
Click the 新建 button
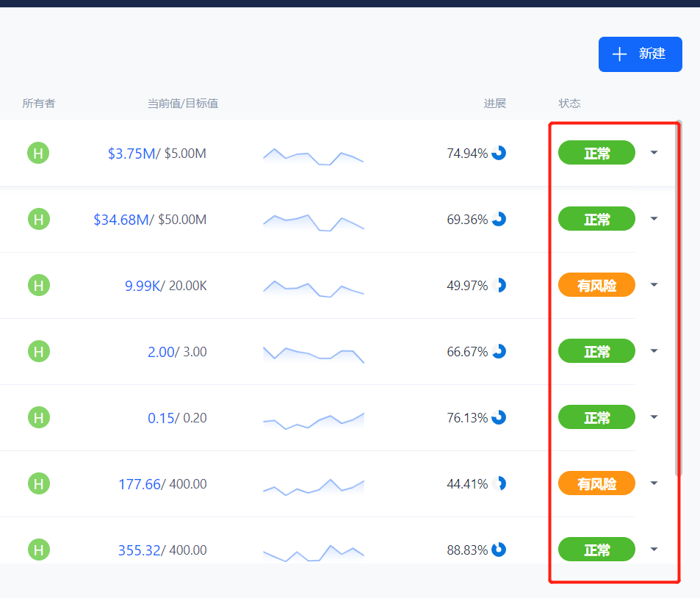pyautogui.click(x=640, y=54)
